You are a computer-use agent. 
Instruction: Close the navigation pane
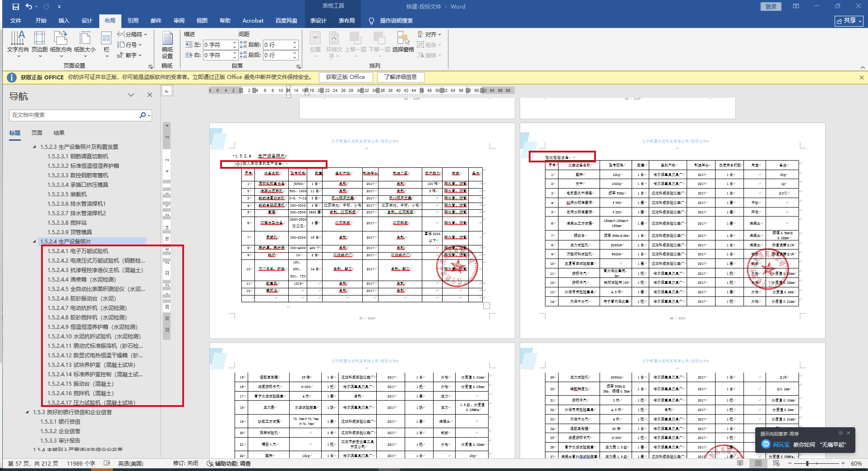coord(150,95)
